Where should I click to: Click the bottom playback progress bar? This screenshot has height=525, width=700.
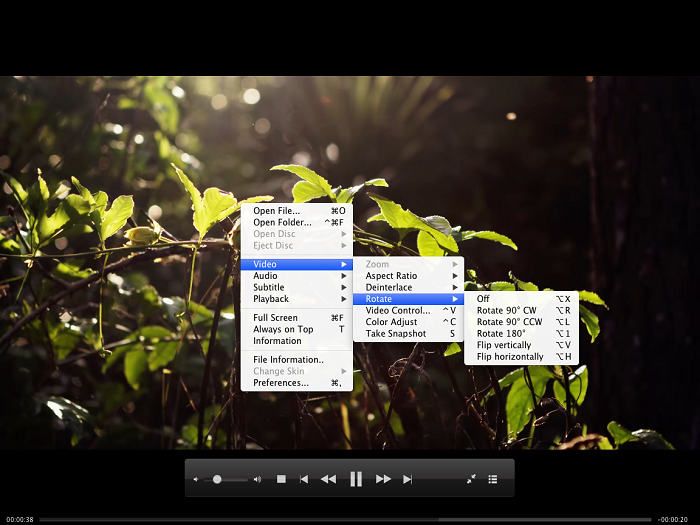click(350, 519)
